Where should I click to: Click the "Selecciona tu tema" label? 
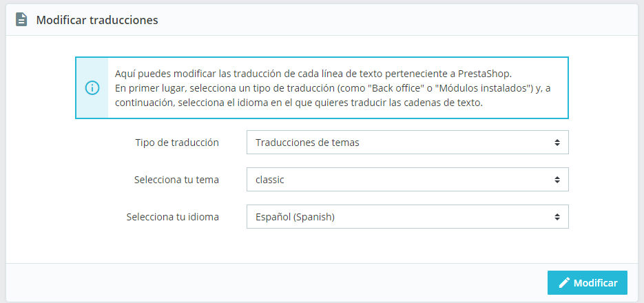click(176, 180)
